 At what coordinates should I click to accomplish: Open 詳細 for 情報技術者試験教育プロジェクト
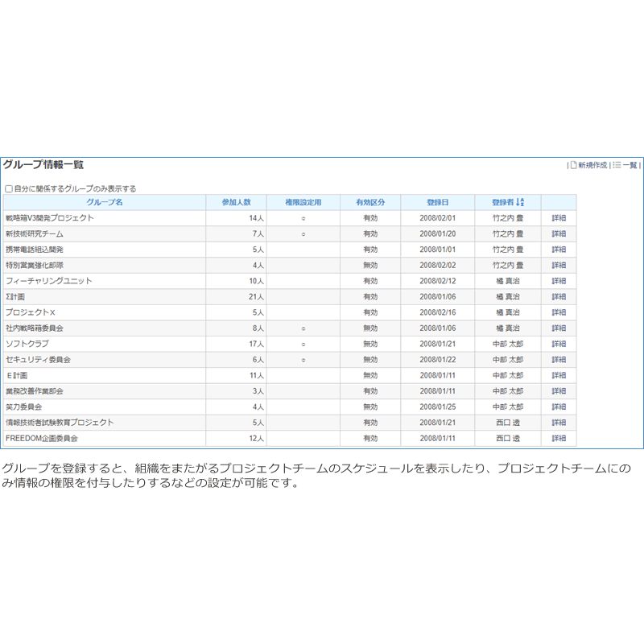click(x=559, y=423)
